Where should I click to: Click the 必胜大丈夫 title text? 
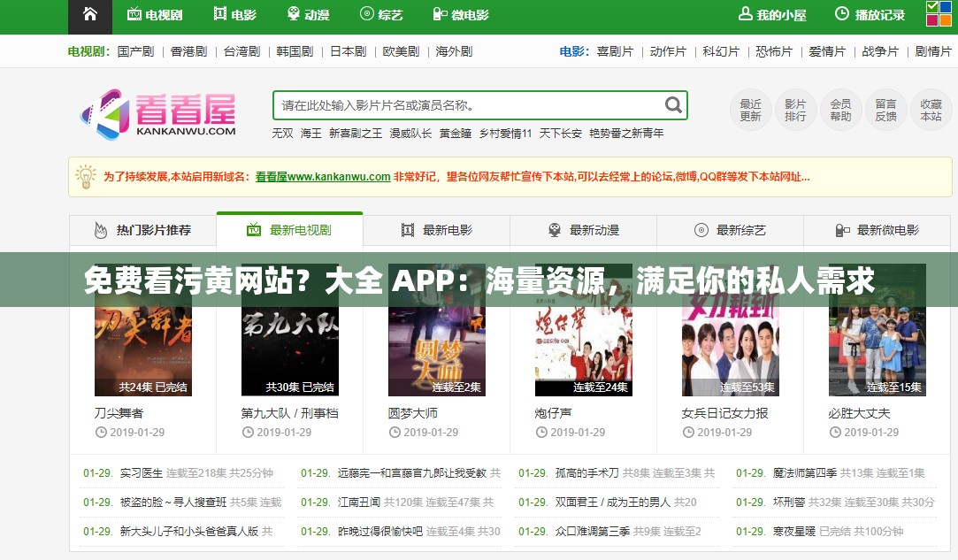pos(859,413)
